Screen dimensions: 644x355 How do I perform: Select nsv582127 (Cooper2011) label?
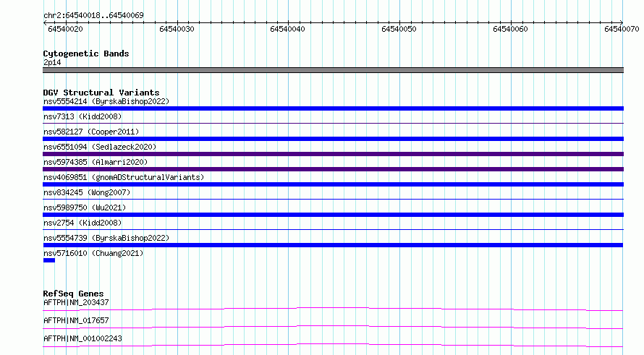[x=91, y=132]
